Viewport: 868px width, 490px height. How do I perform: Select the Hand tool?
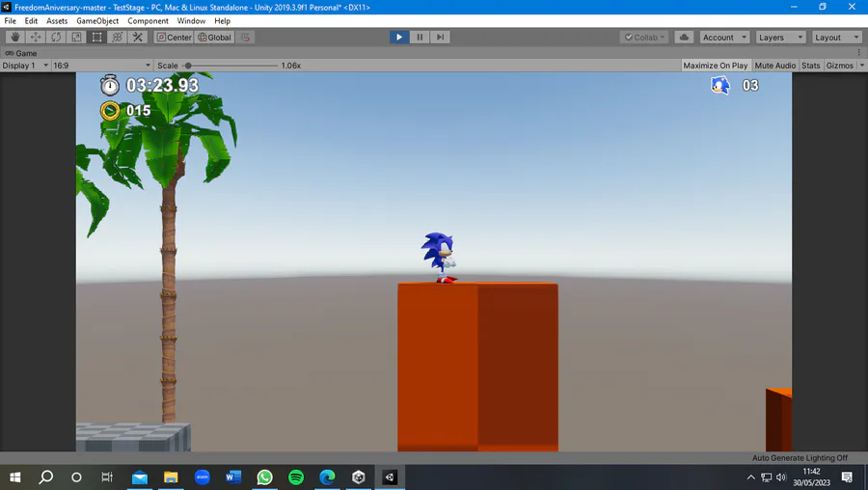(x=14, y=37)
